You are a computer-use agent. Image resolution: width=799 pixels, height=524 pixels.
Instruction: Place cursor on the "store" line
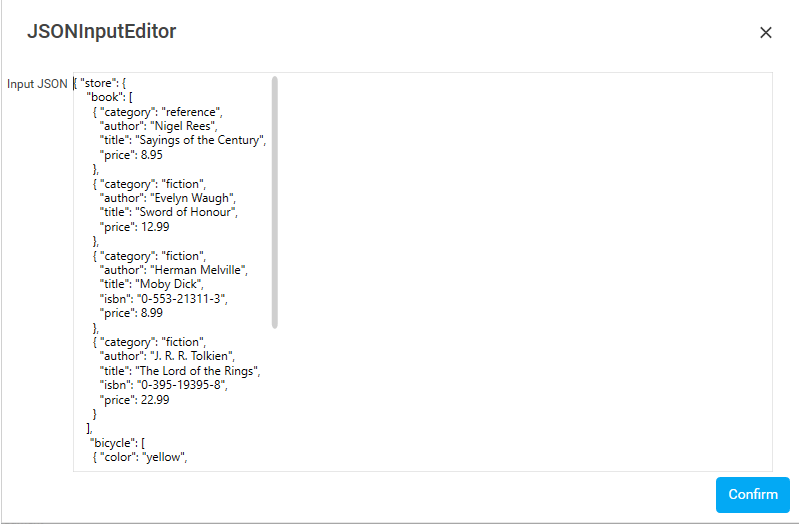100,83
